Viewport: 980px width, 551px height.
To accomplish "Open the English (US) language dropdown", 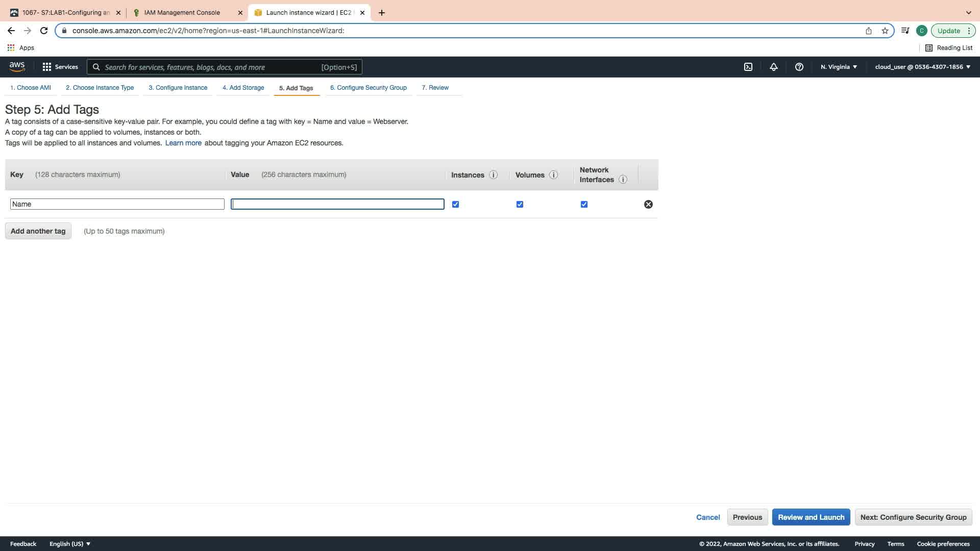I will 69,544.
